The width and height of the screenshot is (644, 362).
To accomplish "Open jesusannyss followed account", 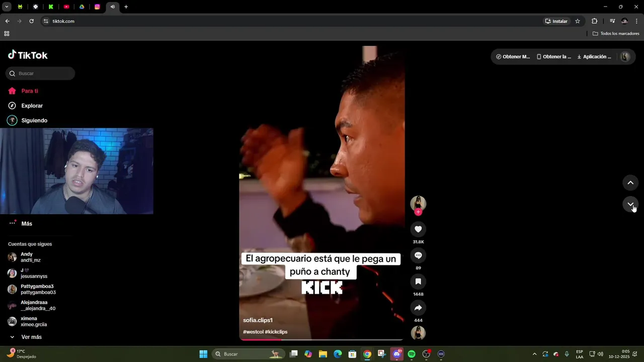I will tap(33, 274).
